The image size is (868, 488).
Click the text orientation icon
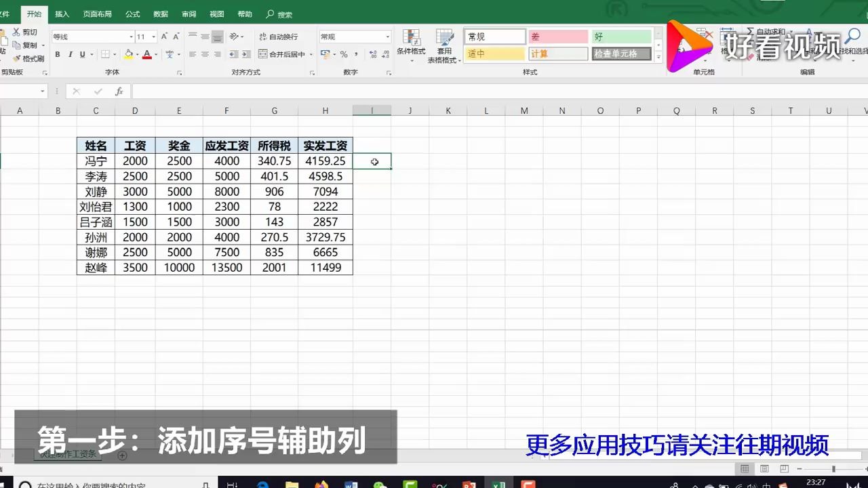click(x=234, y=37)
